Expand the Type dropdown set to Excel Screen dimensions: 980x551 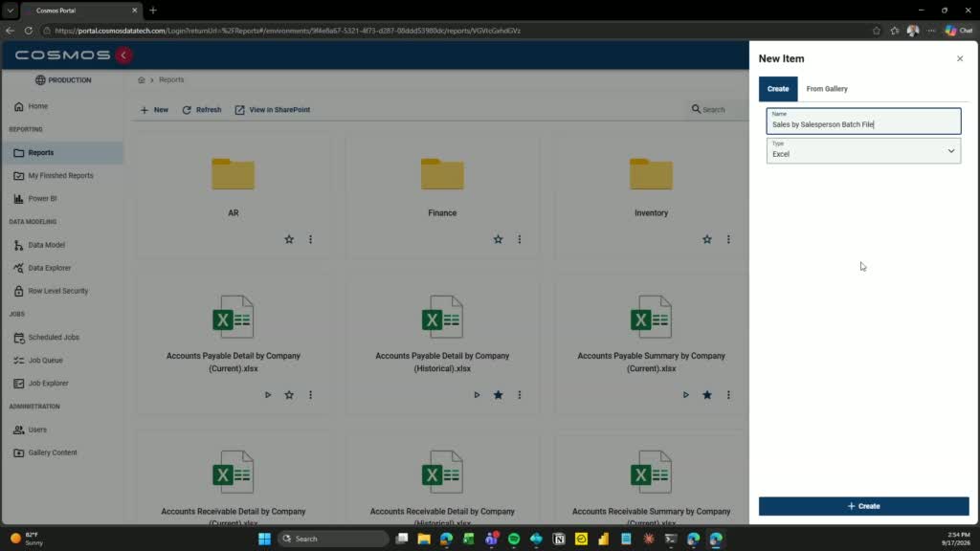864,151
